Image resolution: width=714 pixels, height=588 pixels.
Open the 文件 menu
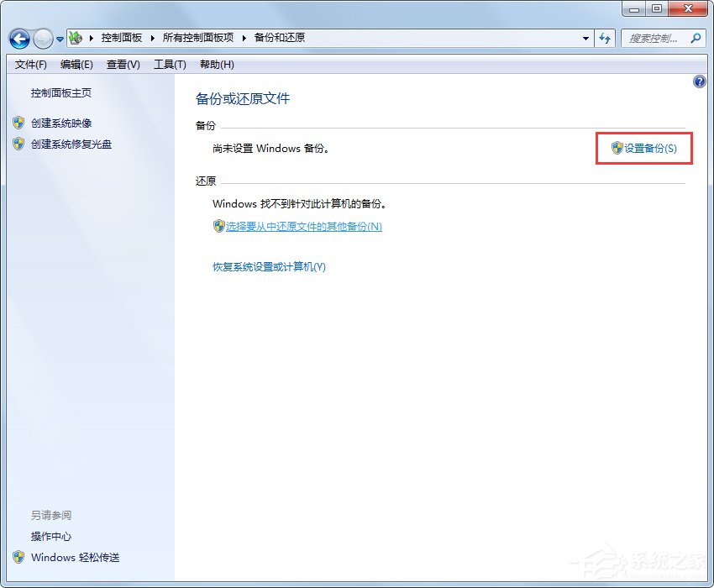[x=30, y=64]
